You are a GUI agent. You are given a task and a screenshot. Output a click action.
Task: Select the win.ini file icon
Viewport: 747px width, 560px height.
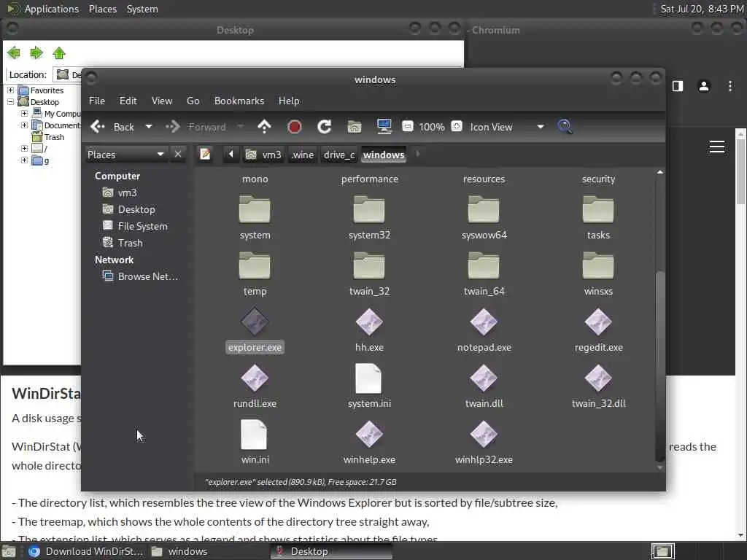254,435
